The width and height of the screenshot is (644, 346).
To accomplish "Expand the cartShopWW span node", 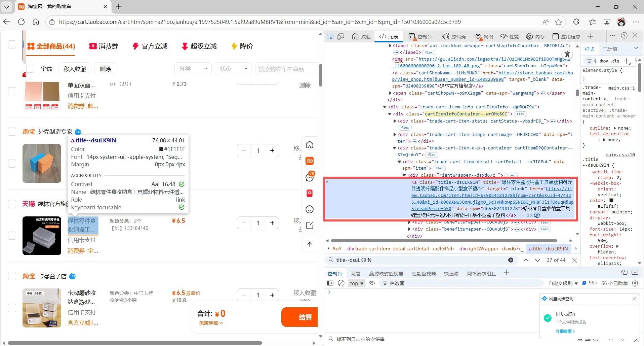I will click(x=390, y=93).
